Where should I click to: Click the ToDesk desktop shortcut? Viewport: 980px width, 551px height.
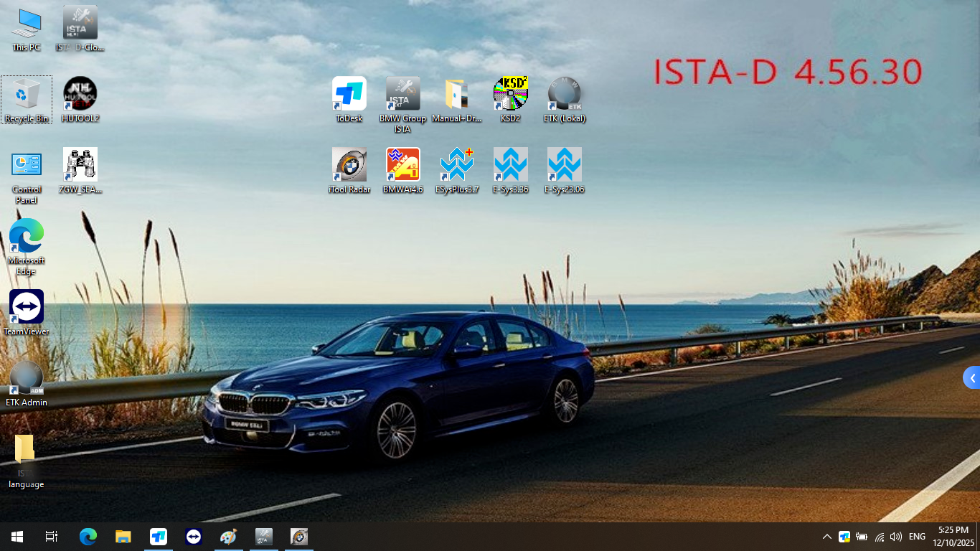coord(349,95)
